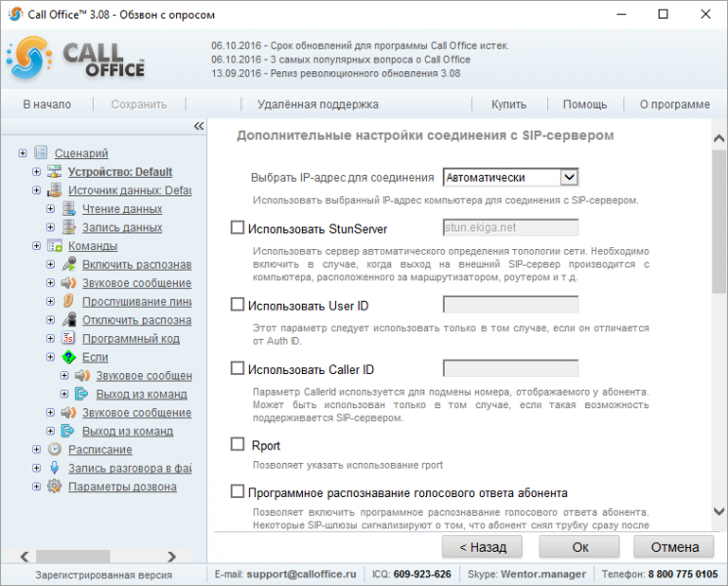
Task: Click the Включить распознавание icon
Action: click(x=68, y=264)
